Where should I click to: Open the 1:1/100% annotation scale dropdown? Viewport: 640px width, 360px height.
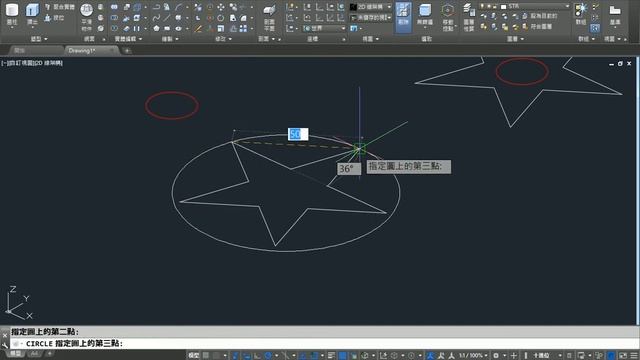473,356
